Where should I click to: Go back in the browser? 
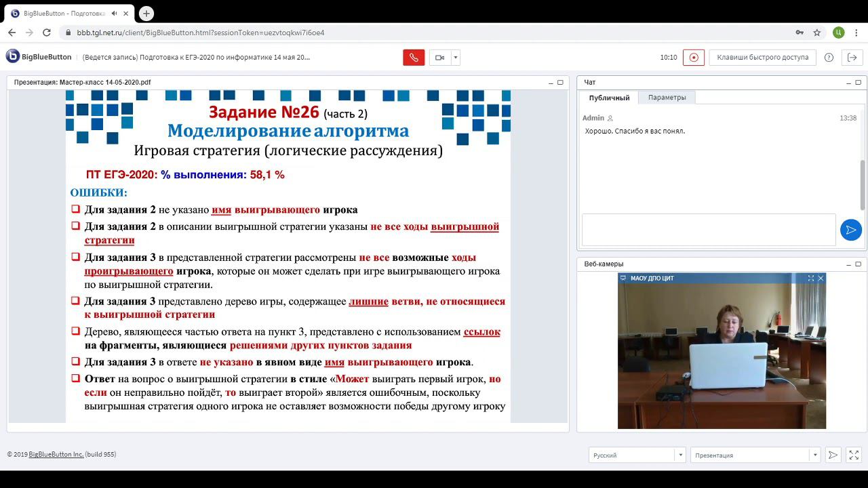pyautogui.click(x=12, y=33)
